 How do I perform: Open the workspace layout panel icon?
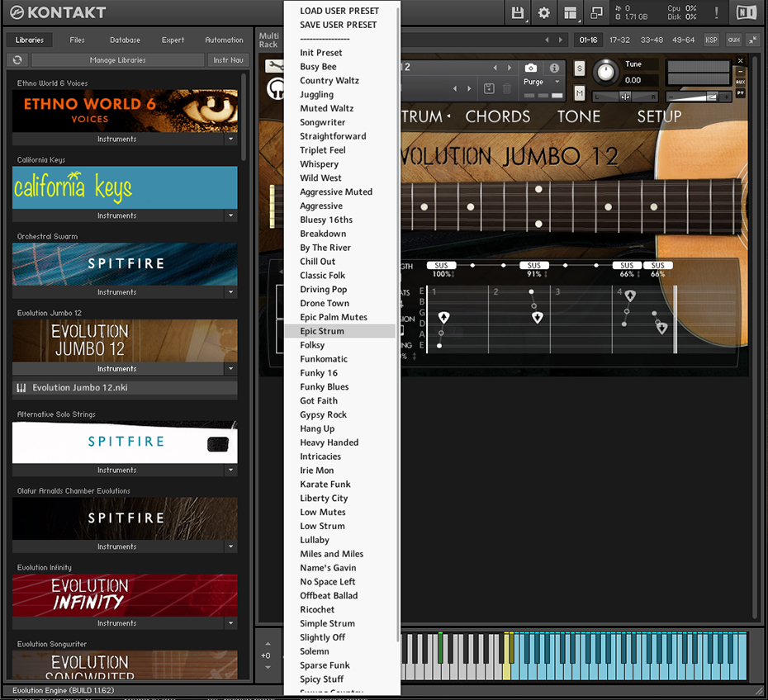click(570, 12)
